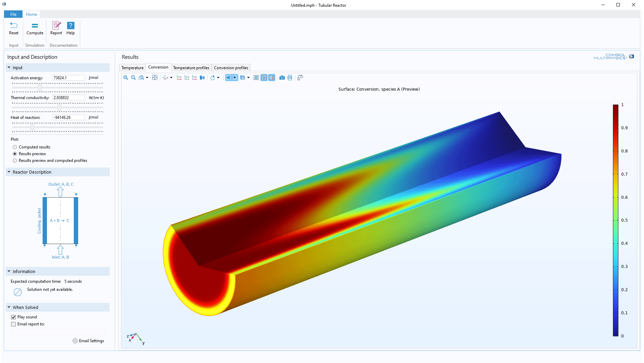This screenshot has height=363, width=644.
Task: Click the Zoom Extents icon
Action: 155,78
